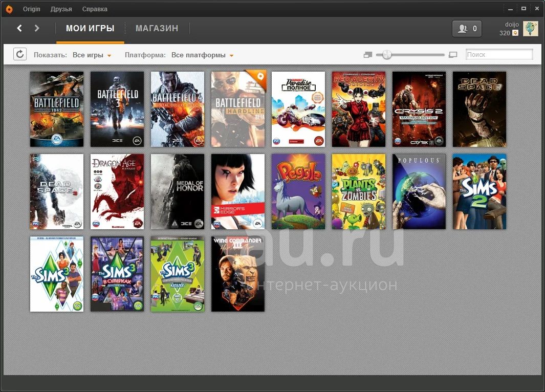Maximize the Origin window

pyautogui.click(x=524, y=9)
